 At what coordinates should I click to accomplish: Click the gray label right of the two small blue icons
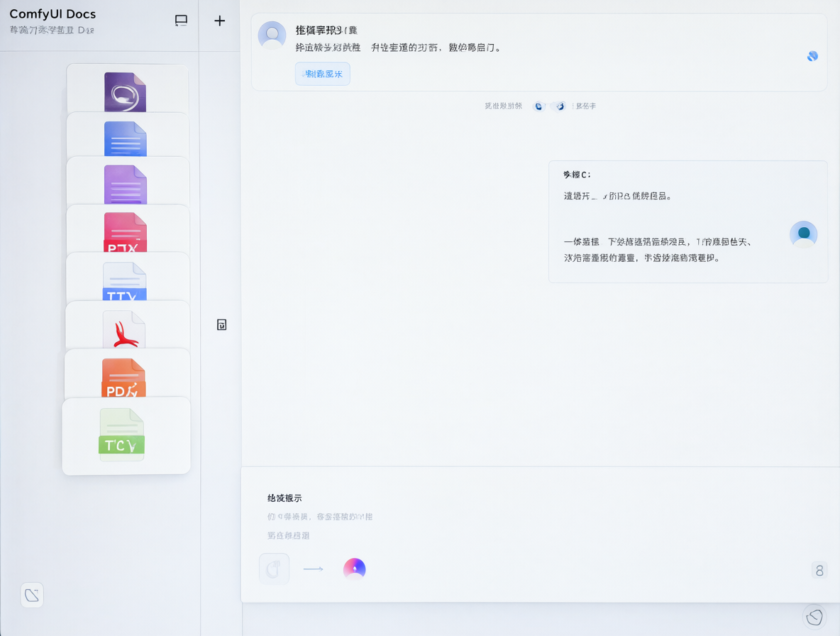click(585, 106)
